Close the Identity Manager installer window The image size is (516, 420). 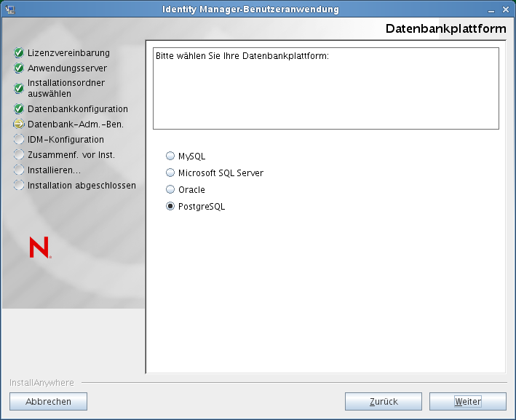coord(506,10)
